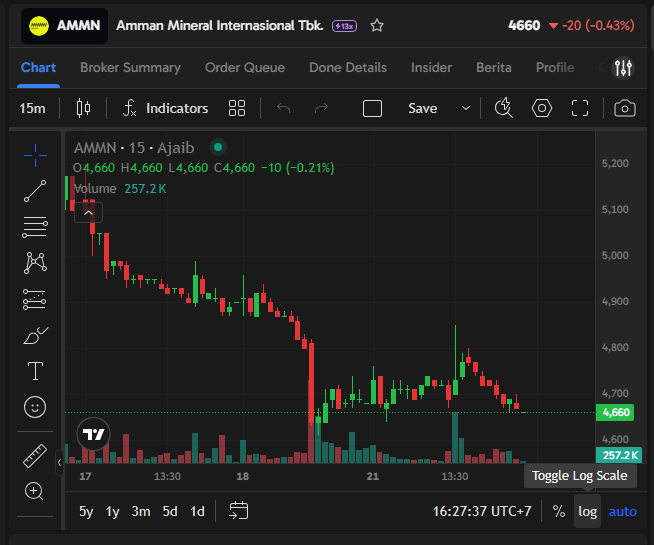654x545 pixels.
Task: Select the trend line drawing tool
Action: [x=35, y=191]
